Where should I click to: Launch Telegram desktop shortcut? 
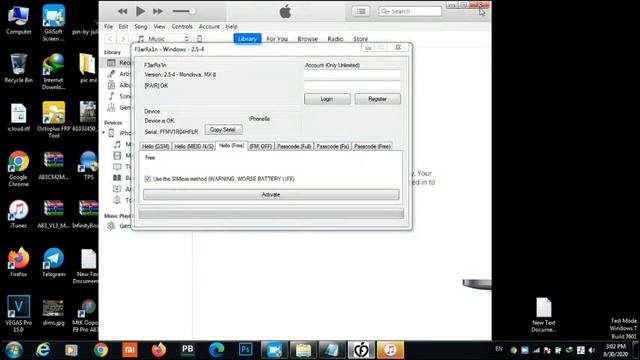coord(53,262)
